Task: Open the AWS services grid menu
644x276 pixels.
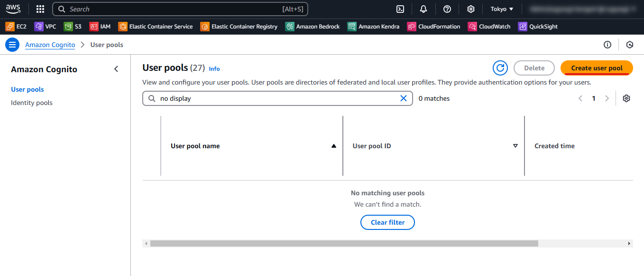Action: pyautogui.click(x=40, y=9)
